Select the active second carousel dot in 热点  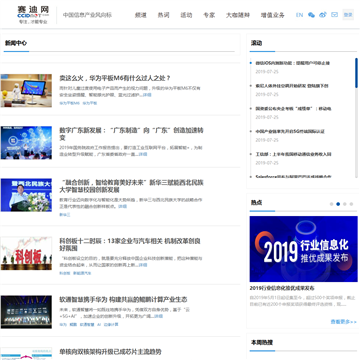(x=338, y=204)
